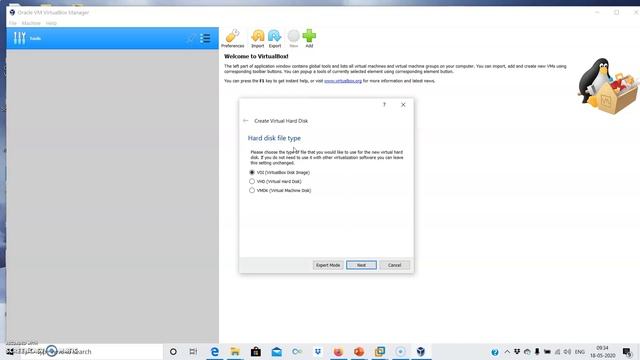Click the Next button

click(361, 265)
